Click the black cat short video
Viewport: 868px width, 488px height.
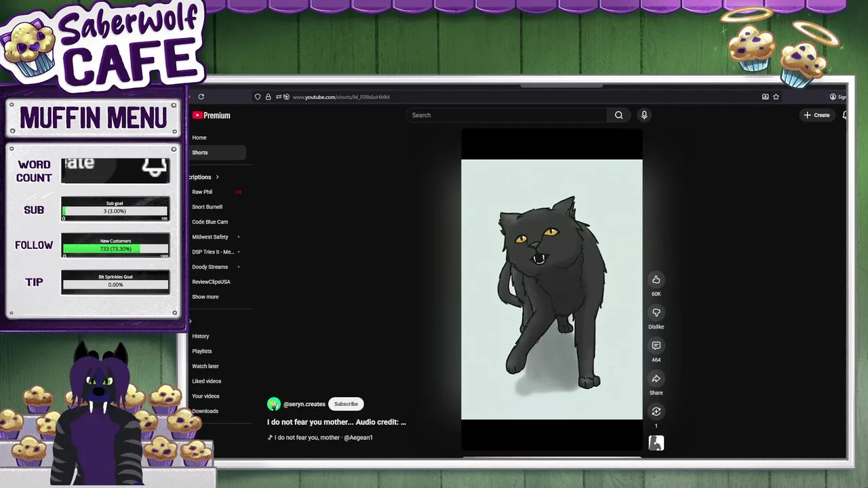pos(551,289)
